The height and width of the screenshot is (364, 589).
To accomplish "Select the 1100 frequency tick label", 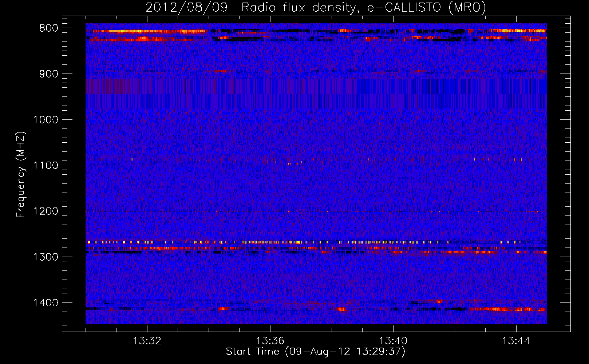I will point(46,166).
